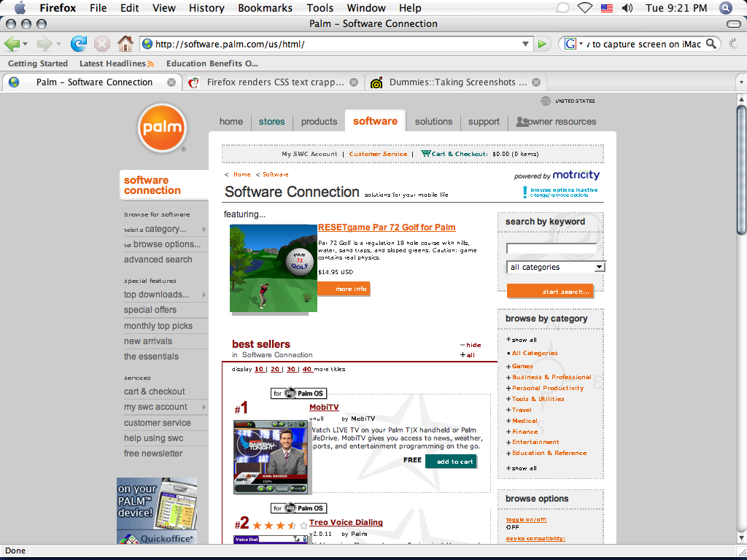747x560 pixels.
Task: Hide the best sellers section
Action: (x=471, y=345)
